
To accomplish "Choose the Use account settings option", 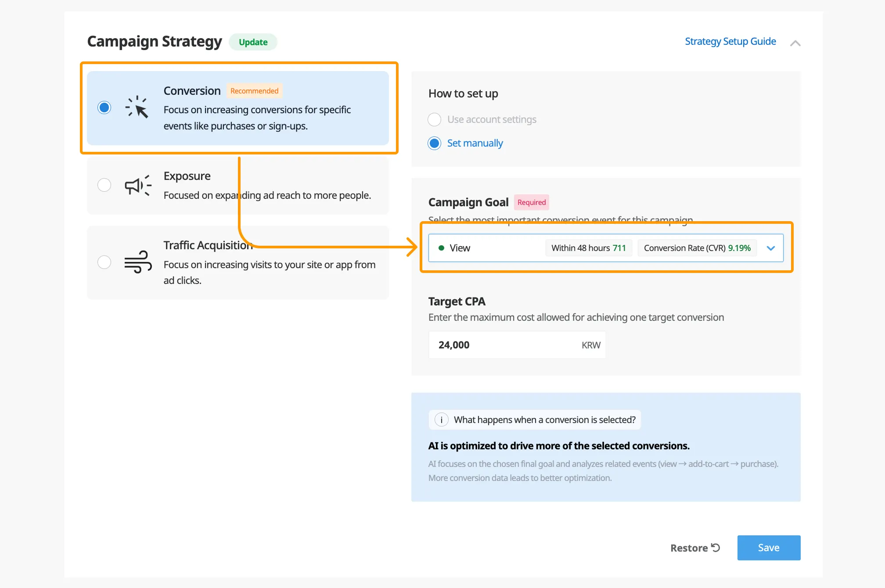I will point(435,119).
